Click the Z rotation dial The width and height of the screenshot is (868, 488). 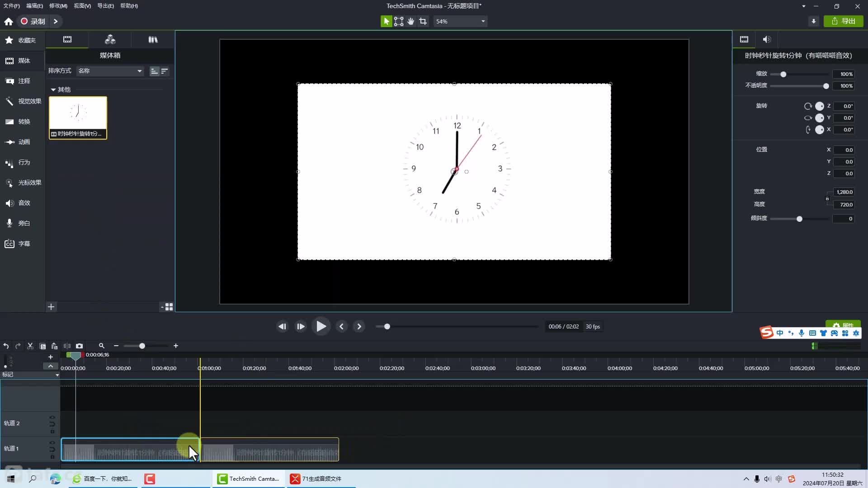pyautogui.click(x=820, y=106)
